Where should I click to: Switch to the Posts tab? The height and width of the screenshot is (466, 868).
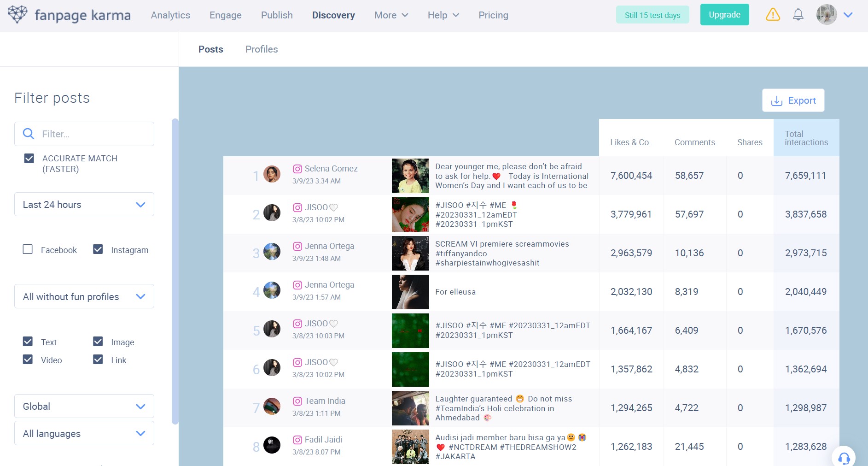(211, 49)
